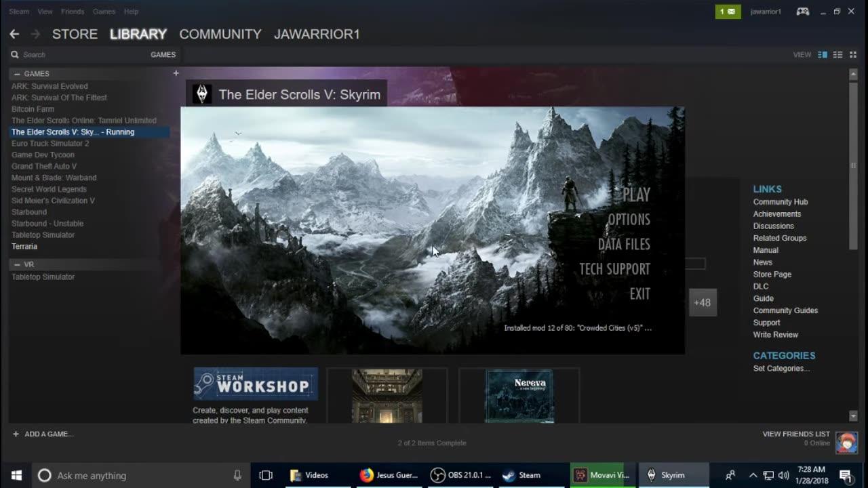
Task: Click the search magnifier icon
Action: (x=15, y=54)
